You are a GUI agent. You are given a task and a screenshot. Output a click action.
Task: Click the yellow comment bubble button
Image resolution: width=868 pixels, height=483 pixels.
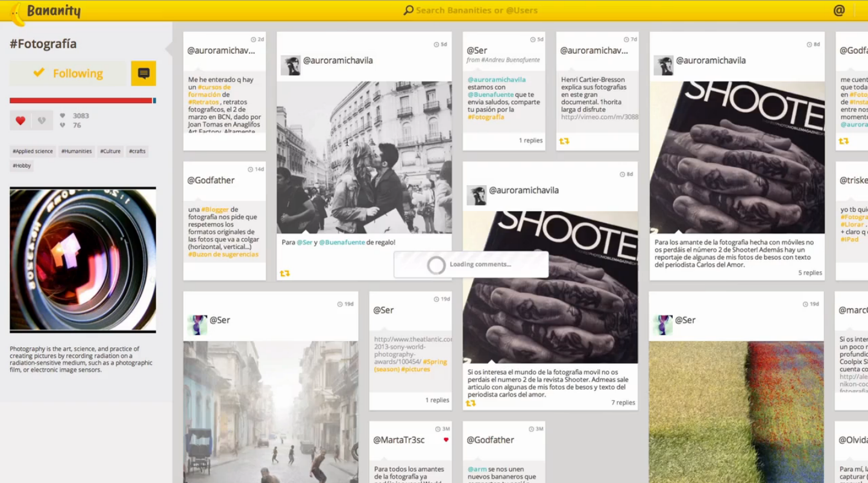tap(143, 74)
